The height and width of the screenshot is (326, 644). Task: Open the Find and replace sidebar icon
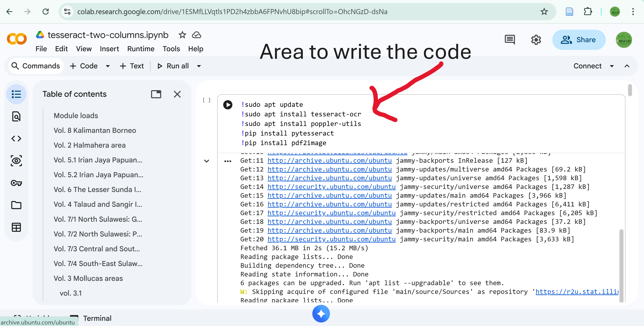(x=16, y=117)
